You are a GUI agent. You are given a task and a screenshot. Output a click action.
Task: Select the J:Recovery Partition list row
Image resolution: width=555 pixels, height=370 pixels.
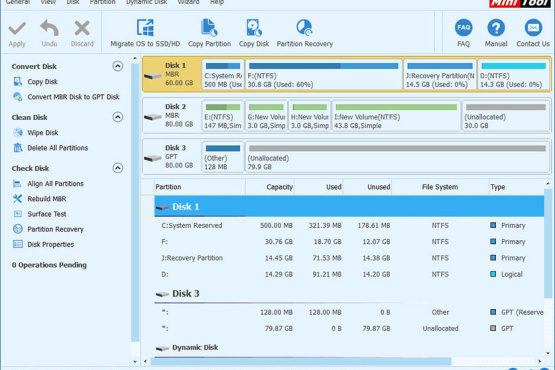349,258
